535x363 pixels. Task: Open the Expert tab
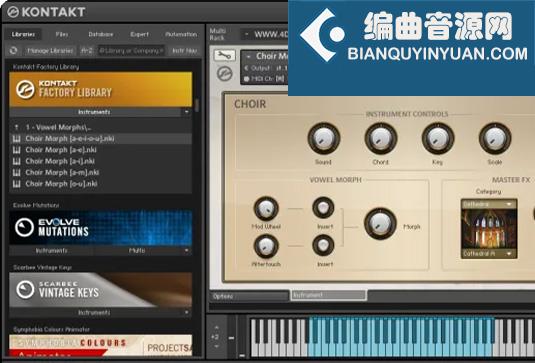pos(139,34)
